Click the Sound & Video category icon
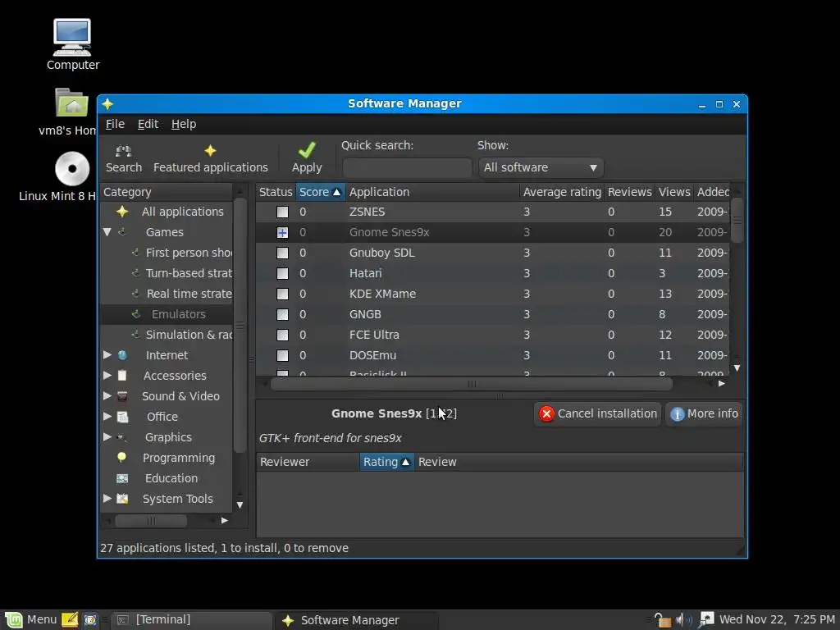The height and width of the screenshot is (630, 840). point(122,396)
